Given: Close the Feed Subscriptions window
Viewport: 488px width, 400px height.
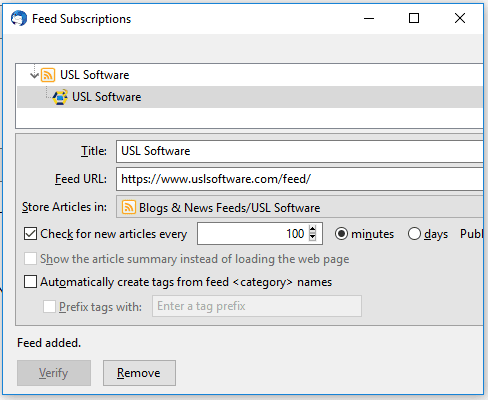Looking at the screenshot, I should tap(460, 18).
